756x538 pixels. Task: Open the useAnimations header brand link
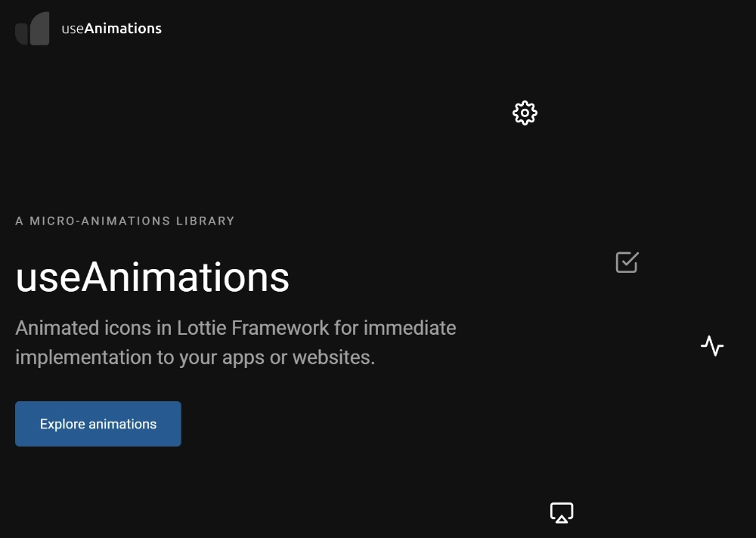click(111, 28)
